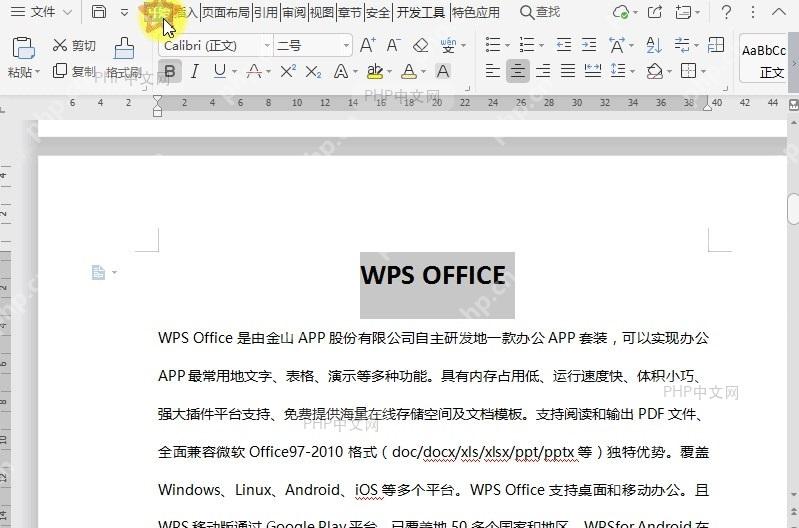Toggle strikethrough formatting
This screenshot has height=528, width=799.
(x=254, y=71)
